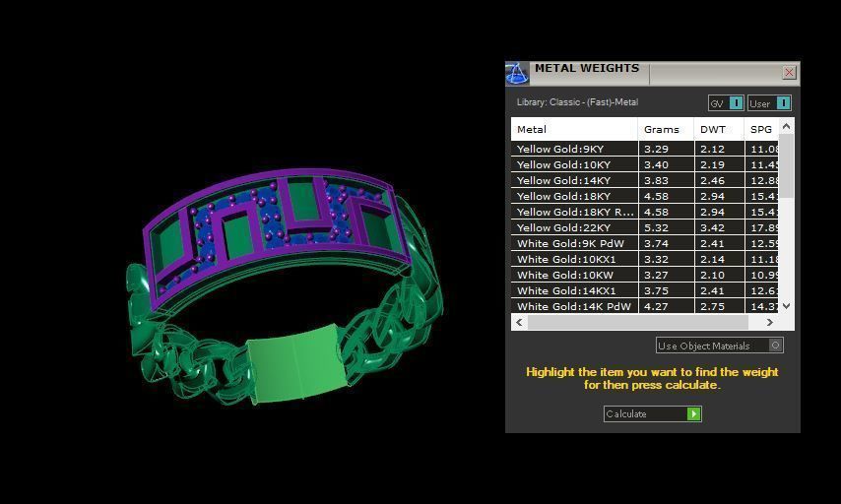The image size is (841, 504).
Task: Click the vertical scrollbar thumb
Action: click(x=786, y=165)
